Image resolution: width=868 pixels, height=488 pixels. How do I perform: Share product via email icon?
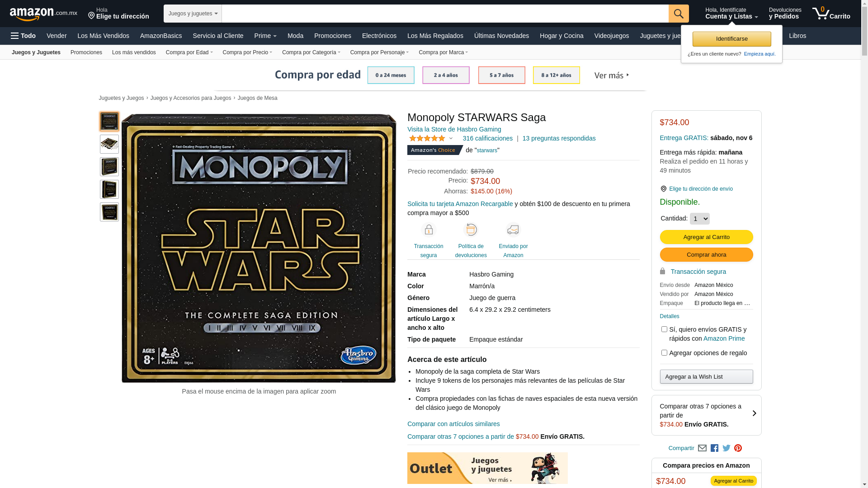[x=702, y=448]
